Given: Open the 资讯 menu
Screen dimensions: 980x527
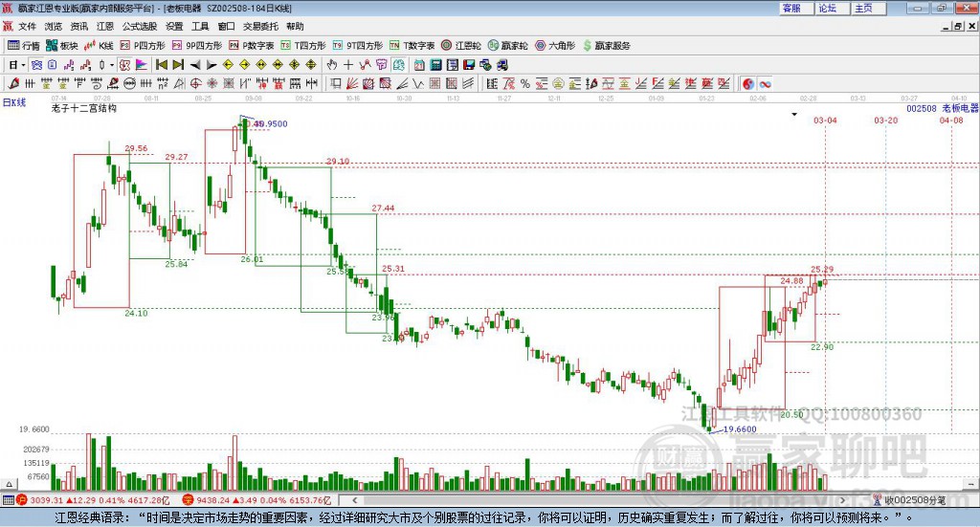Looking at the screenshot, I should (x=78, y=26).
